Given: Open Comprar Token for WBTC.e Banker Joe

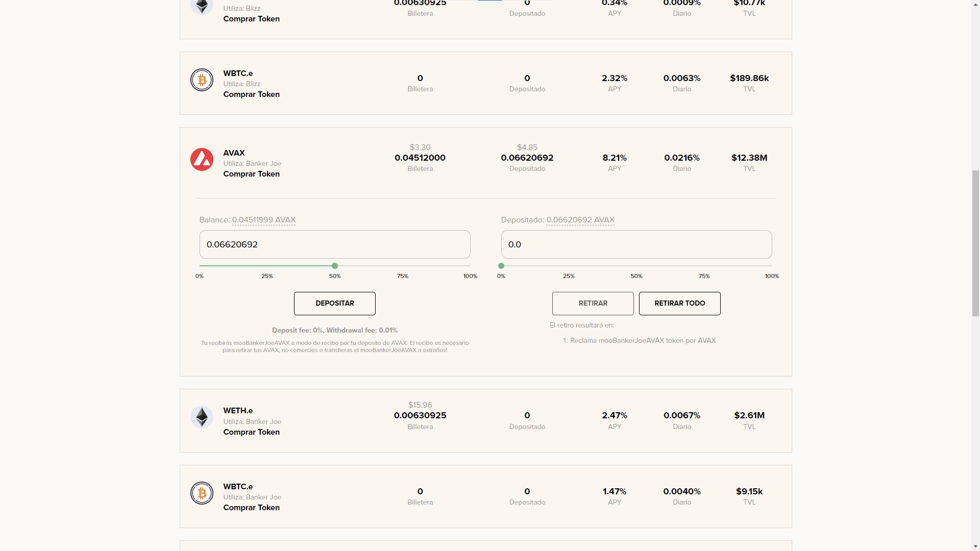Looking at the screenshot, I should pyautogui.click(x=251, y=508).
